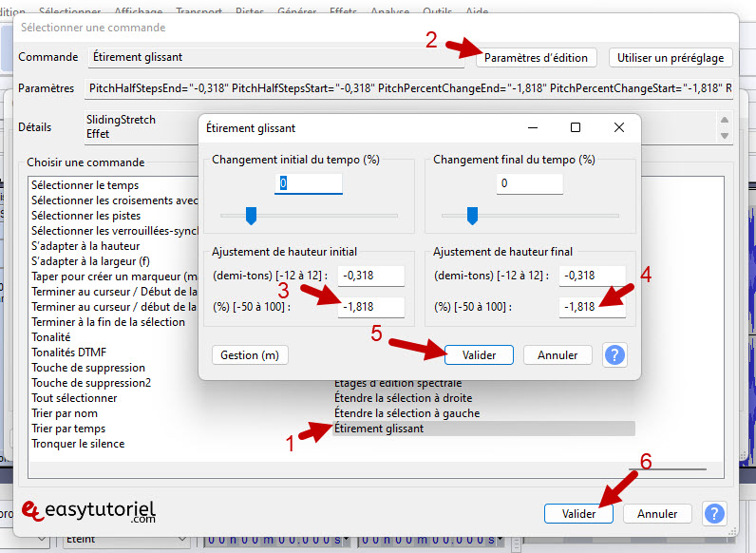Adjust the initial tempo change slider
The image size is (756, 553).
pos(251,216)
